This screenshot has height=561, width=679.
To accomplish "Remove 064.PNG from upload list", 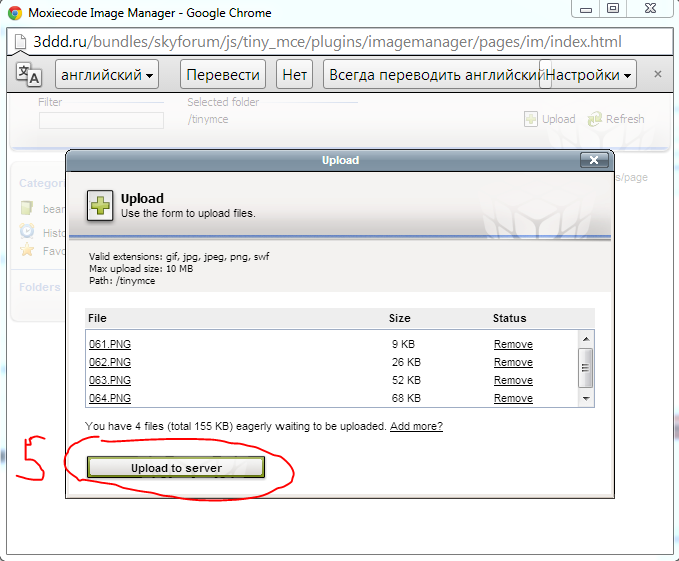I will tap(513, 398).
